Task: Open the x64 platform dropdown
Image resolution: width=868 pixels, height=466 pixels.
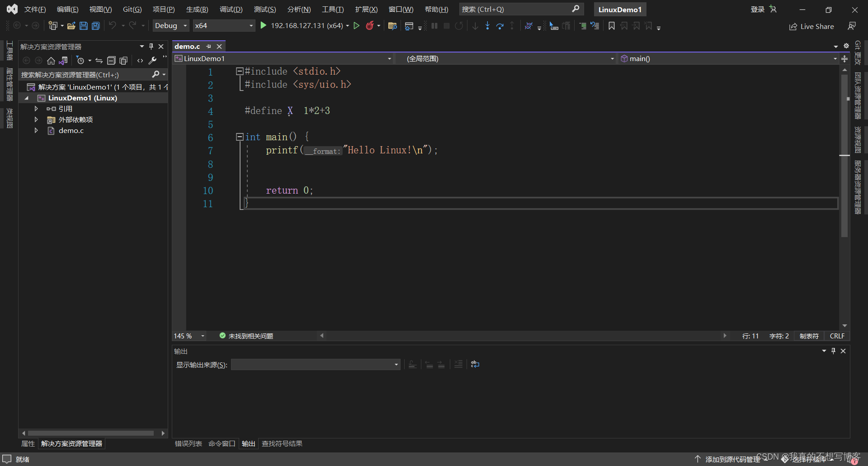Action: 224,26
